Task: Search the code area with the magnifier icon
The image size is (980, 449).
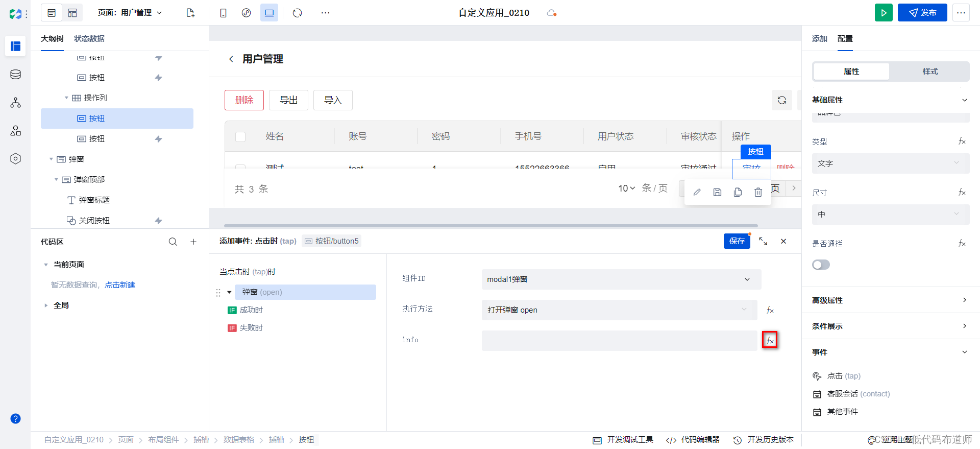Action: pos(173,242)
